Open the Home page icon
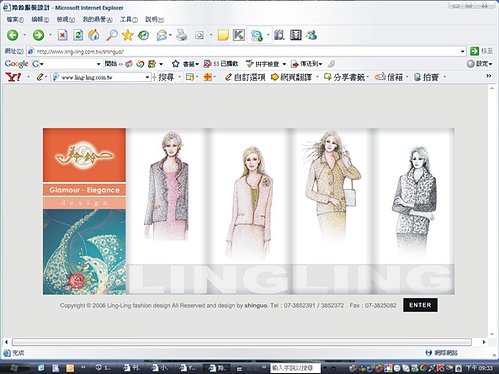The height and width of the screenshot is (374, 499). tap(94, 35)
